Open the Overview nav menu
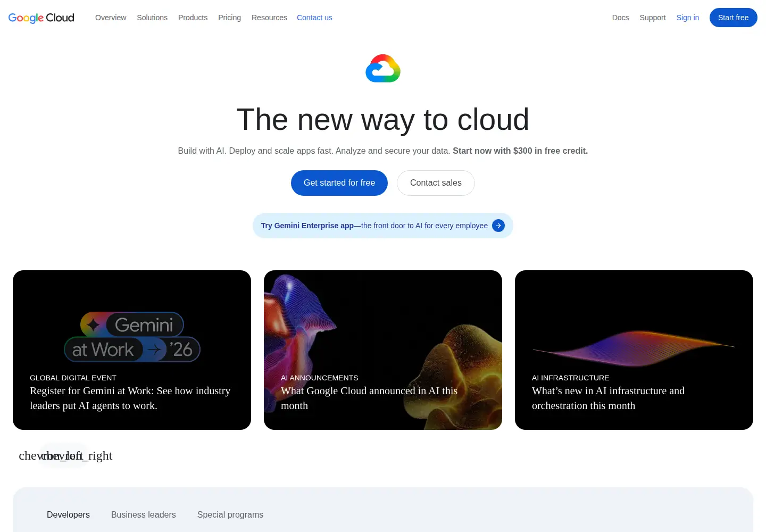This screenshot has height=532, width=766. click(111, 18)
